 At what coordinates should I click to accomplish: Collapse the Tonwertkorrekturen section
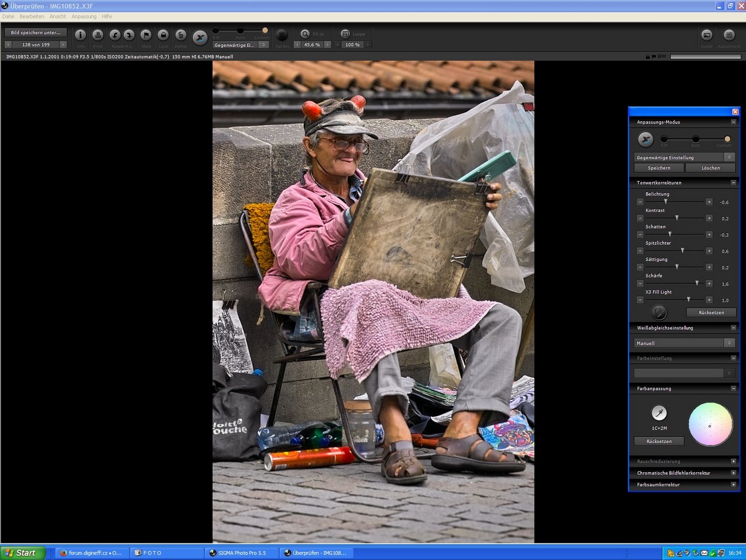(x=733, y=183)
